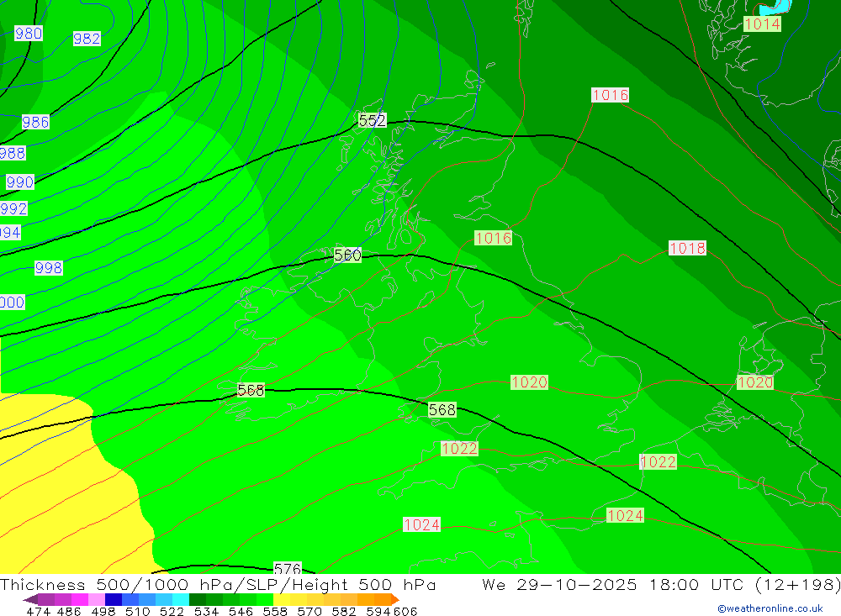Select the 560 height contour label

(347, 255)
